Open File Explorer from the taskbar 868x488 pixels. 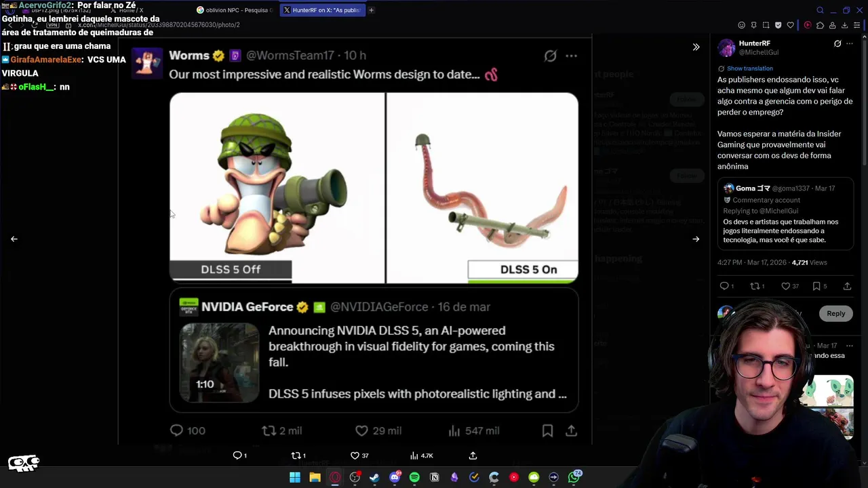point(315,477)
